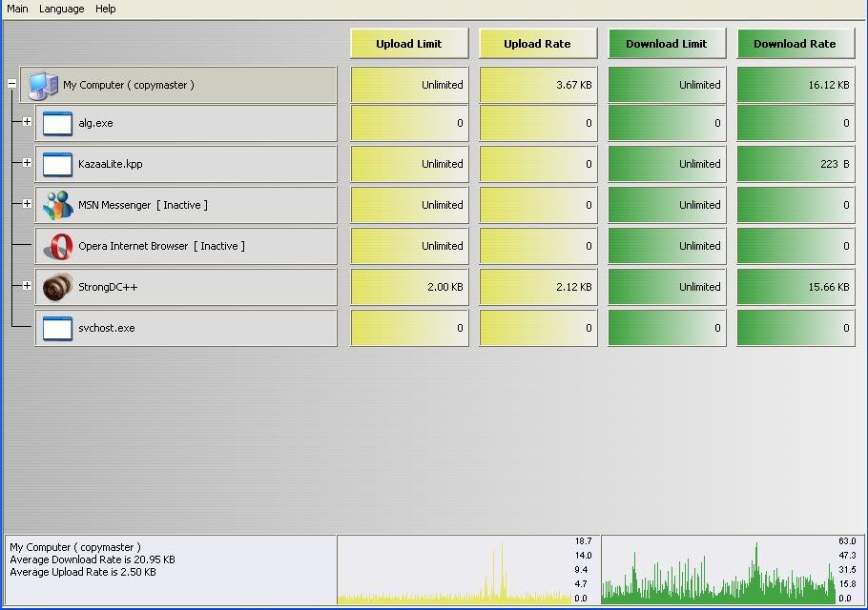
Task: Click the Download Limit column header
Action: pos(667,44)
